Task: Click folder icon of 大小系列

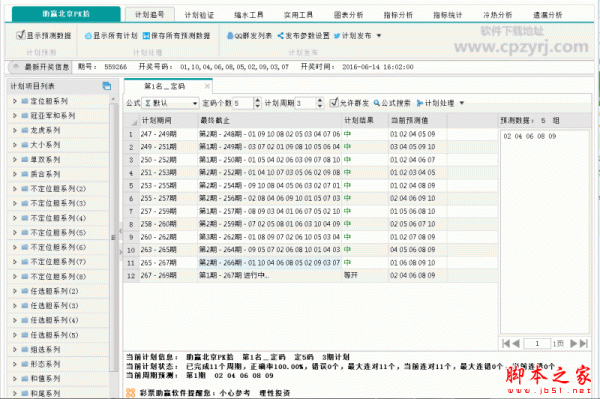Action: pos(25,145)
